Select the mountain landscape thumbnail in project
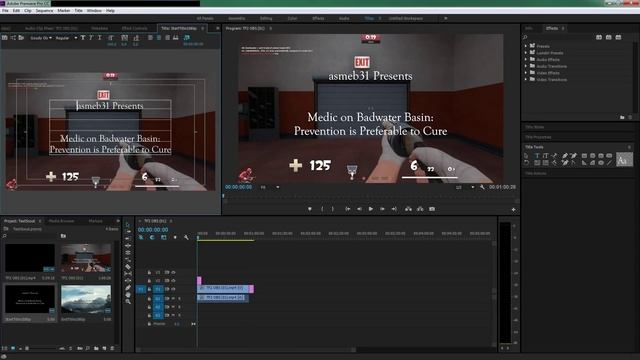 click(x=86, y=299)
